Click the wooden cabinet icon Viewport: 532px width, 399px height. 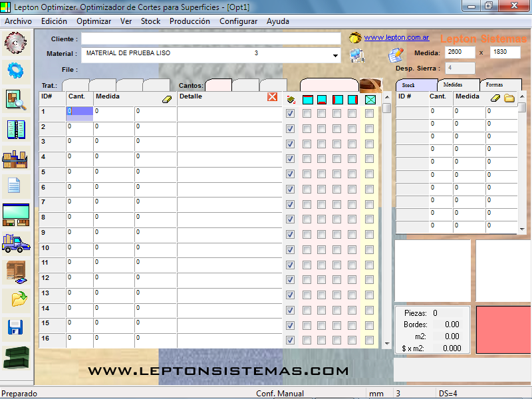tap(16, 272)
